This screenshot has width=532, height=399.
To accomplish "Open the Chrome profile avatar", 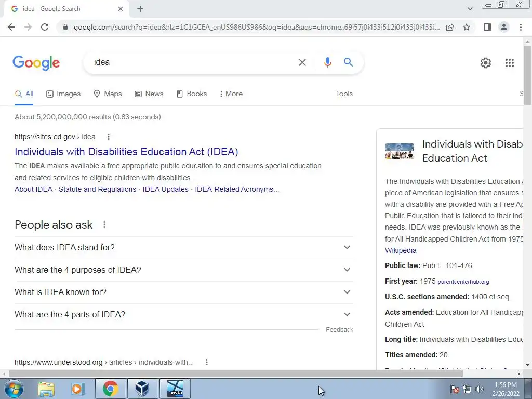I will tap(504, 27).
